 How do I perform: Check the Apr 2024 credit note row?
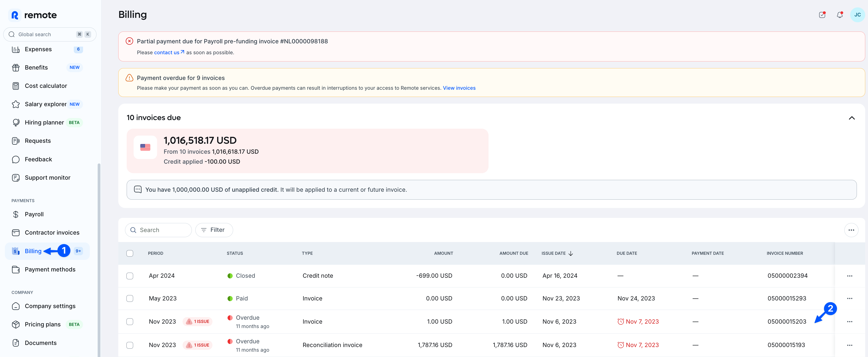(x=130, y=276)
